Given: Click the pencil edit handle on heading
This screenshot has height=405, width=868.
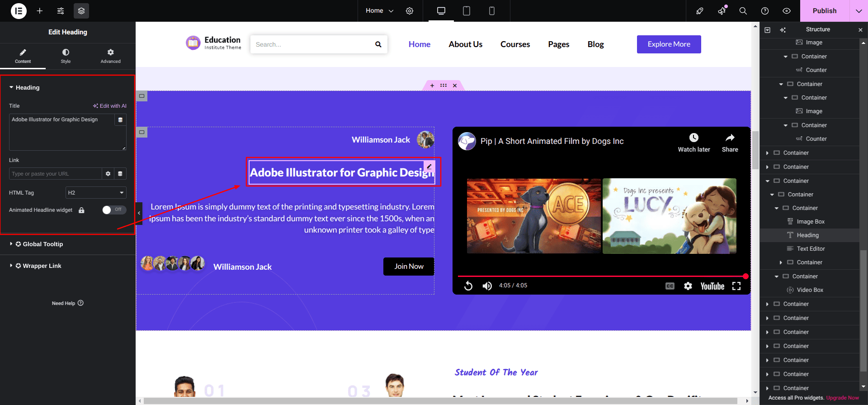Looking at the screenshot, I should [429, 167].
